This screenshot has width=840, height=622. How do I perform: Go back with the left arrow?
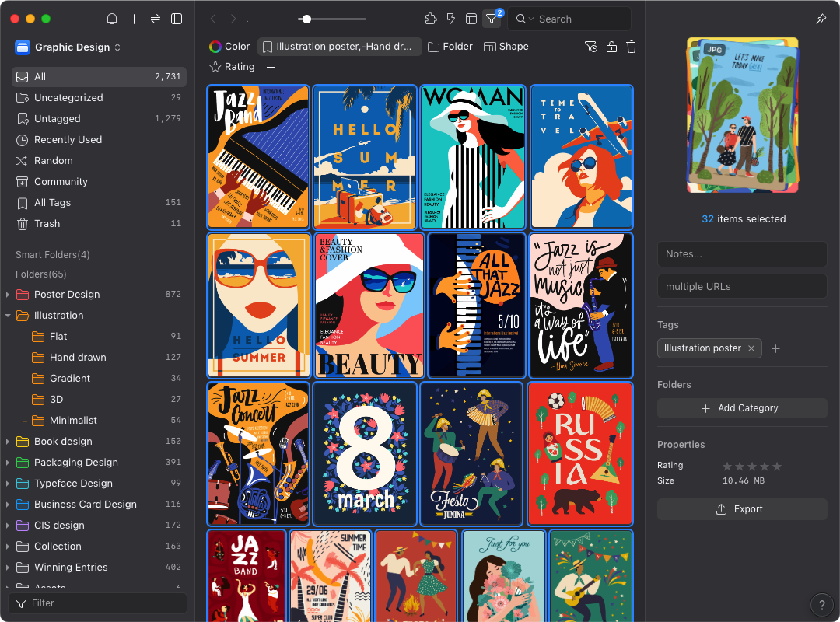pyautogui.click(x=213, y=19)
